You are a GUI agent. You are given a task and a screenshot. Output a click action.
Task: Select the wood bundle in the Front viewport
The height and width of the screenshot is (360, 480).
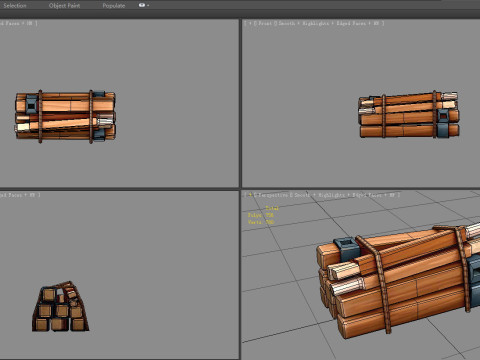(x=409, y=115)
